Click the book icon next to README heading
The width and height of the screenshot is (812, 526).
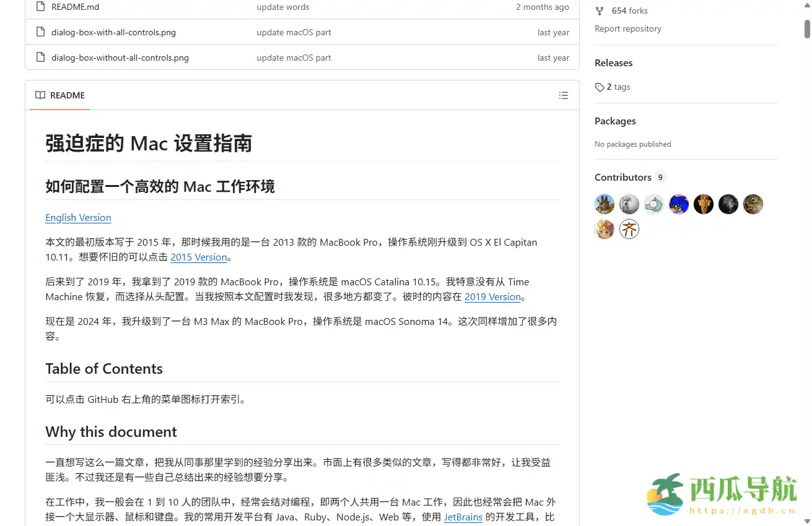tap(39, 95)
